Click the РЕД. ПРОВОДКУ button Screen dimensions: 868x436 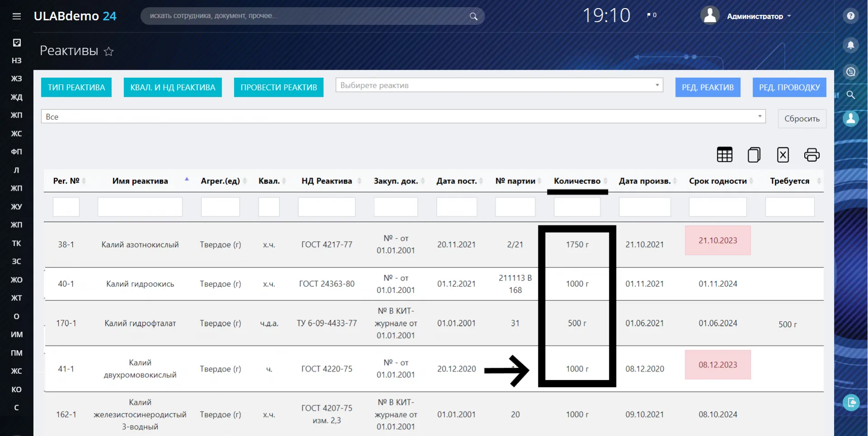(x=789, y=87)
